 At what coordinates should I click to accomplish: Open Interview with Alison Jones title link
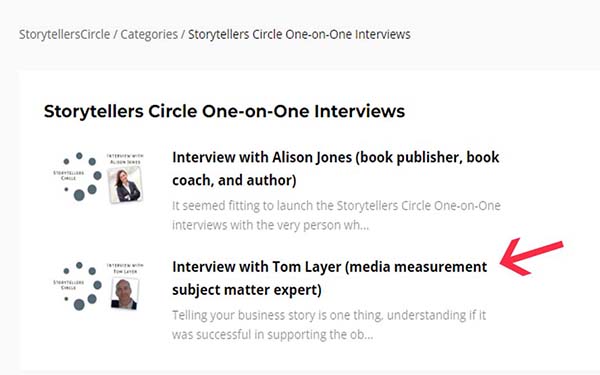coord(336,168)
